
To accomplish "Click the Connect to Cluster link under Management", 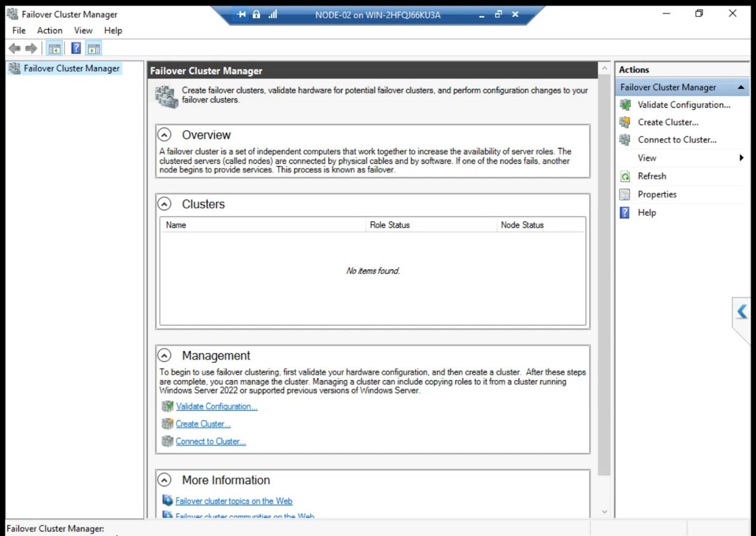I will [210, 441].
